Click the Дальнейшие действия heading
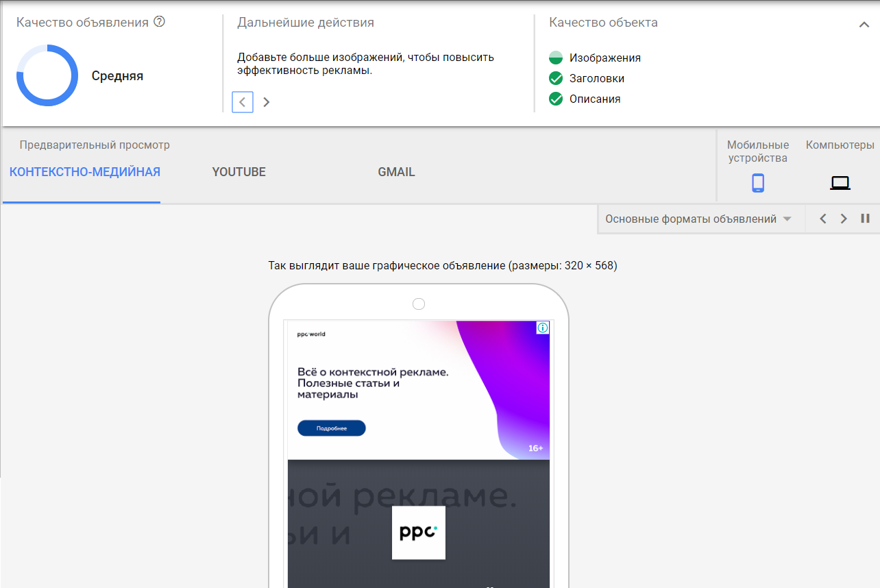 tap(306, 23)
